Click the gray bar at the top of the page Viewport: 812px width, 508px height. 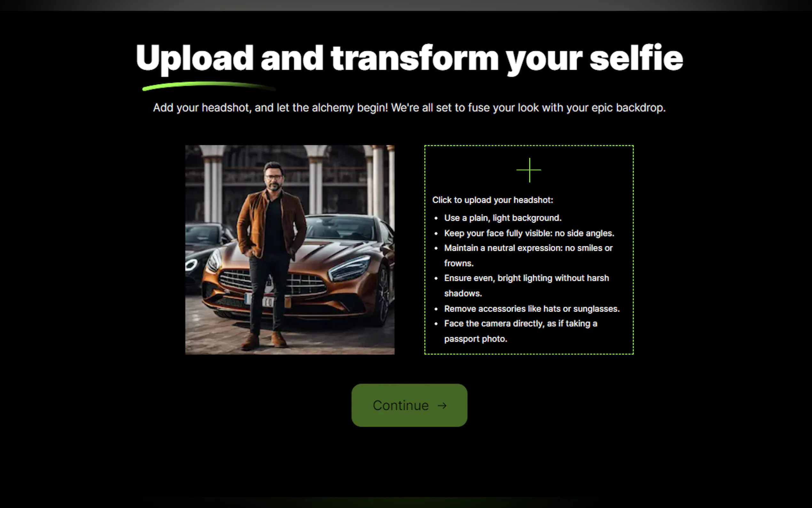pos(406,5)
